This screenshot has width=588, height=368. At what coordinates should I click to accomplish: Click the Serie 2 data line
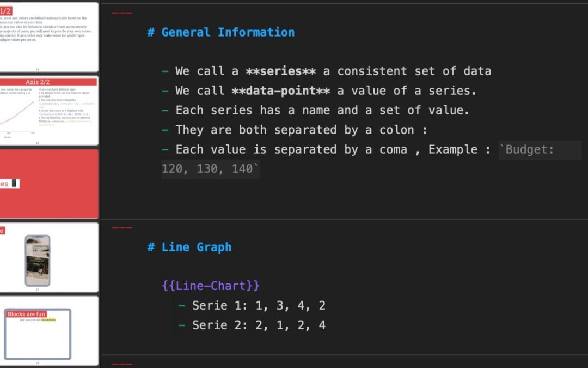pyautogui.click(x=259, y=325)
